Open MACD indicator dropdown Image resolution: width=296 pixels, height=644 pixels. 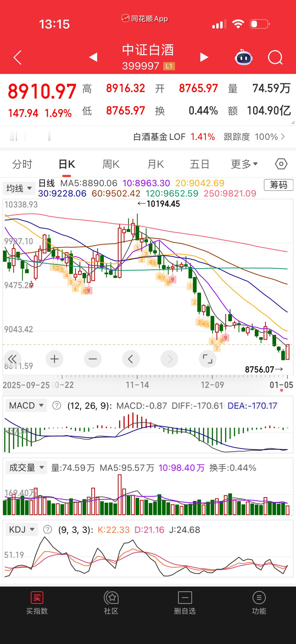26,405
